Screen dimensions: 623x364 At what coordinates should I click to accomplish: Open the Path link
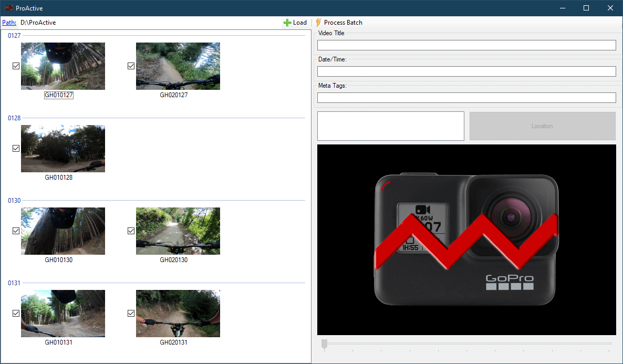click(9, 23)
